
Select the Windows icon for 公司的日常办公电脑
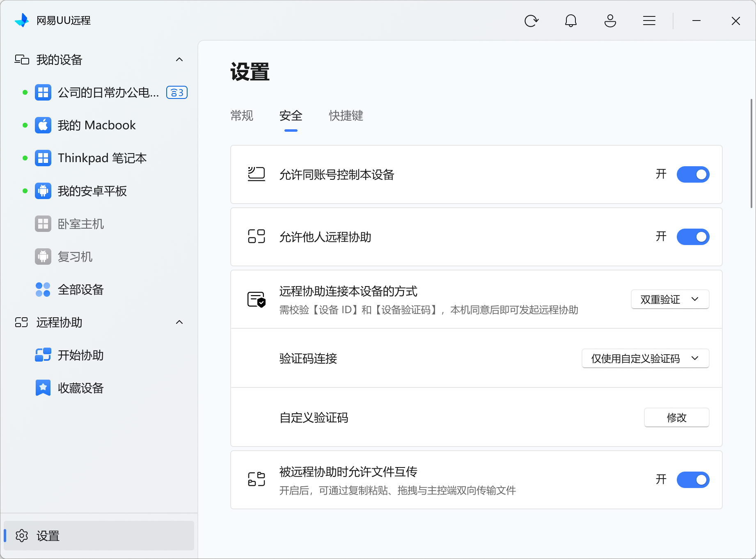tap(43, 92)
